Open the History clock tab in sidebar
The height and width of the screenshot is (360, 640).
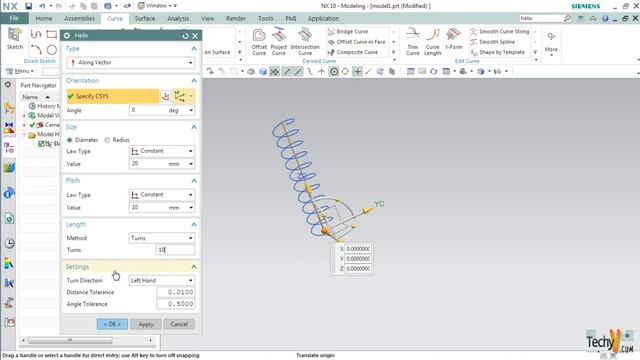point(9,244)
